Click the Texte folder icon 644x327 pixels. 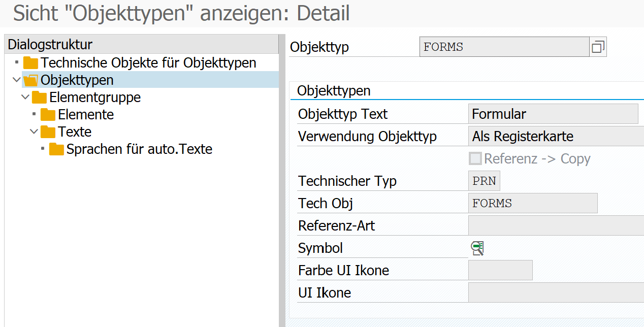tap(48, 132)
